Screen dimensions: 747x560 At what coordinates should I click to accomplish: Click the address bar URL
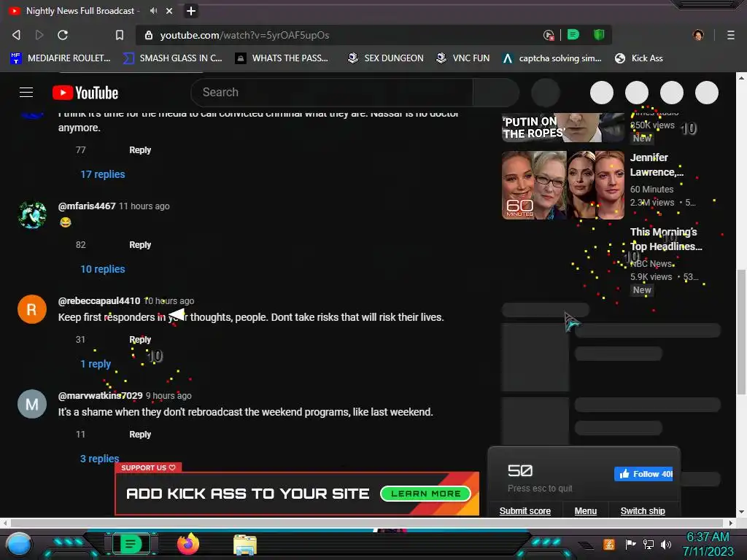pyautogui.click(x=244, y=35)
